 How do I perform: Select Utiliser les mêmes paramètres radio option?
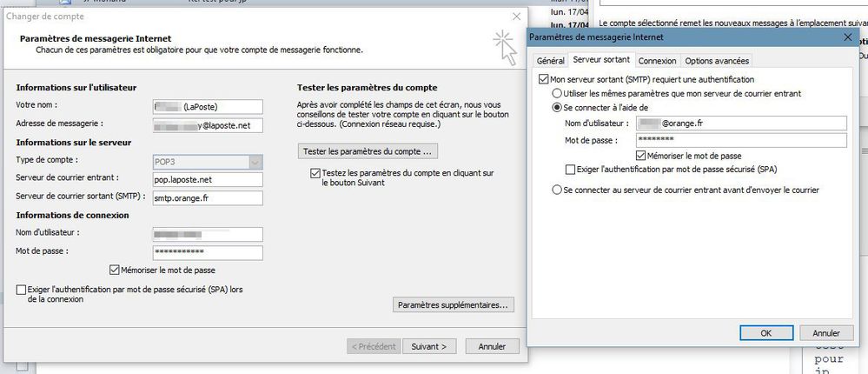[557, 94]
